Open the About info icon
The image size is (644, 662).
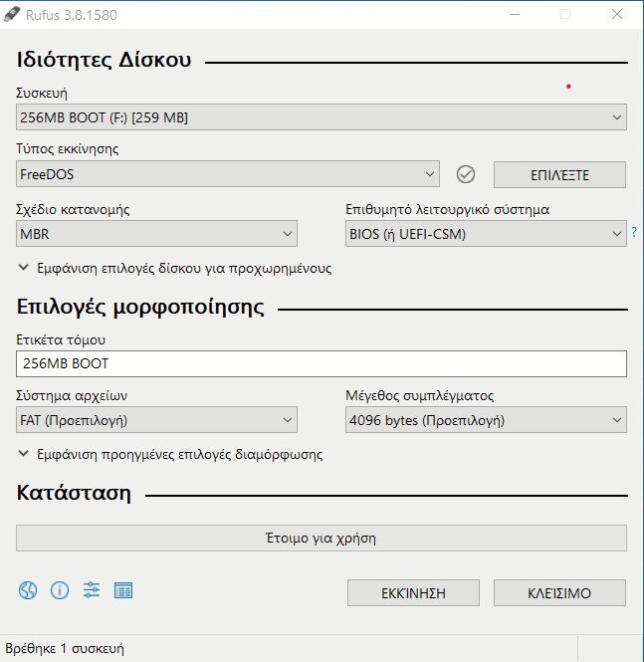click(x=60, y=590)
